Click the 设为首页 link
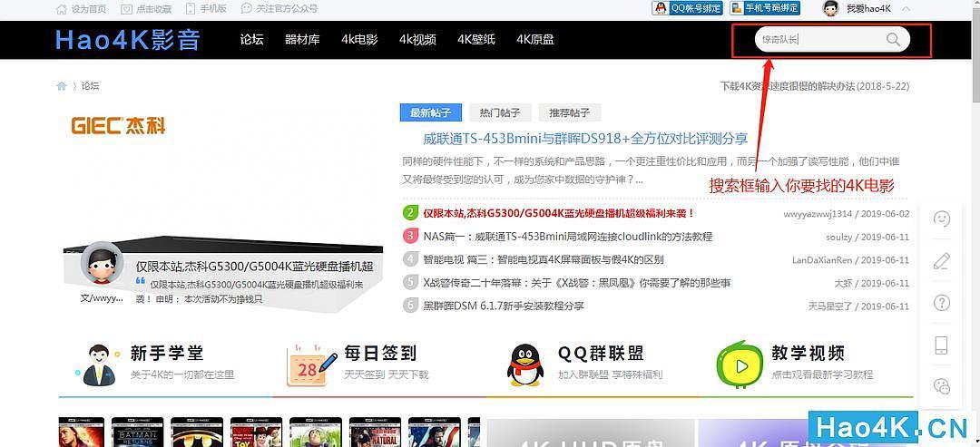Viewport: 980px width, 447px height. (82, 9)
